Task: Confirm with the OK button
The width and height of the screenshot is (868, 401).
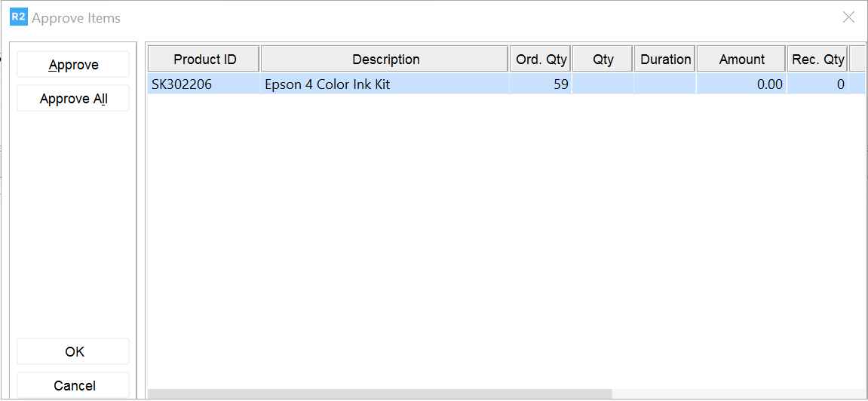Action: pos(73,351)
